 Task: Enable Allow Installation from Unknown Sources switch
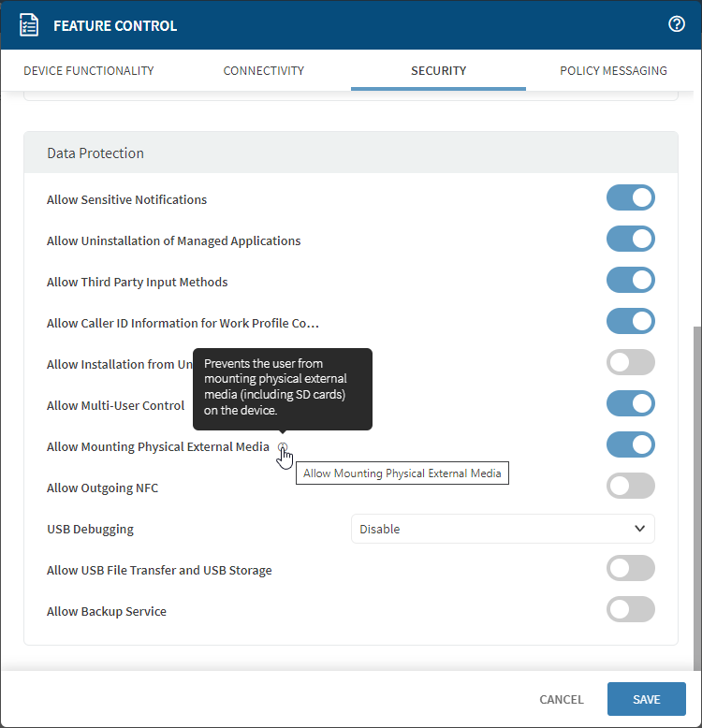(631, 362)
